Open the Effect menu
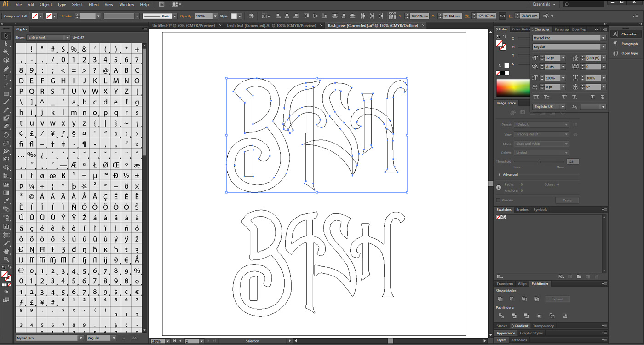Image resolution: width=644 pixels, height=345 pixels. click(x=94, y=4)
